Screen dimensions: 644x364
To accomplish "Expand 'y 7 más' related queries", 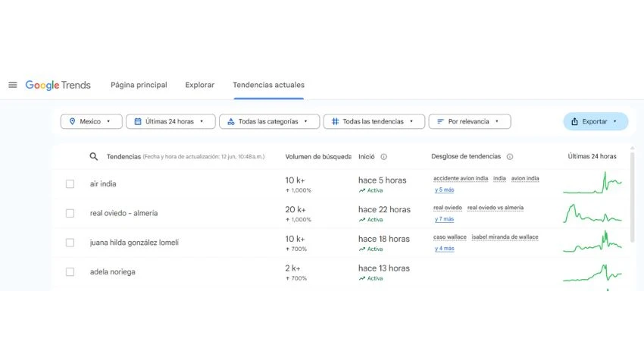I will click(x=445, y=219).
